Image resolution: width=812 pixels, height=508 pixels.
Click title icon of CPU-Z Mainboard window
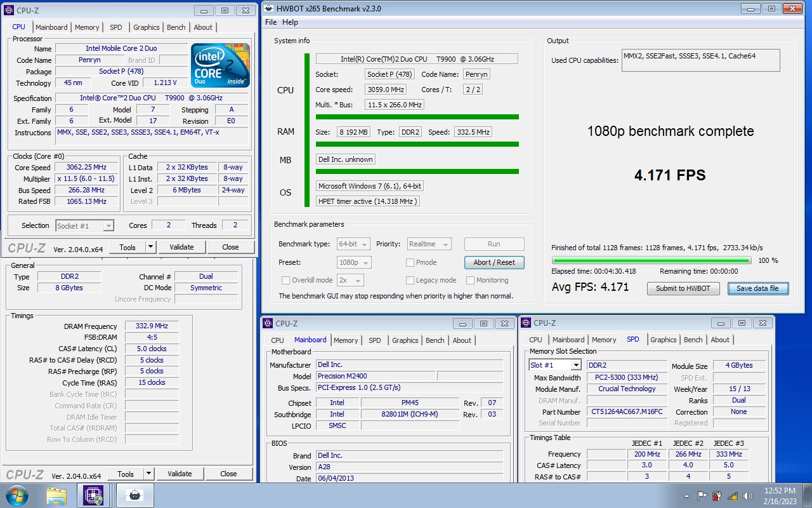(268, 323)
